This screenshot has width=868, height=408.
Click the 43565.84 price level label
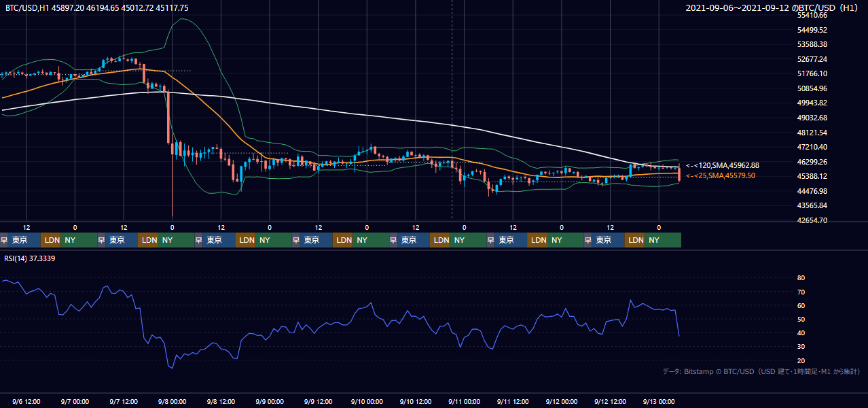click(x=812, y=205)
